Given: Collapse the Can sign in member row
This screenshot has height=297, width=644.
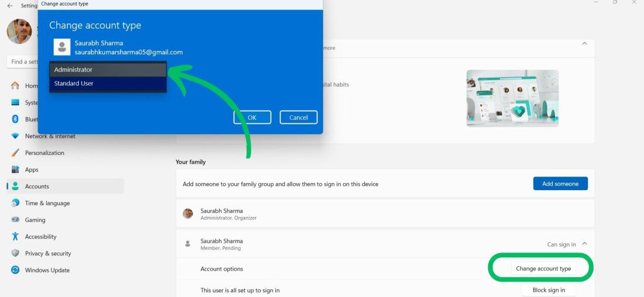Looking at the screenshot, I should tap(584, 244).
